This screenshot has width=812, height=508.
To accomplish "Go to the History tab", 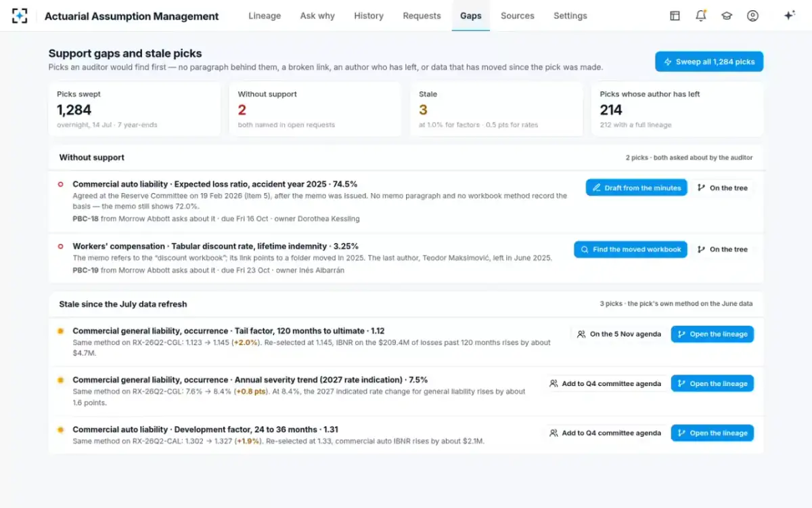I will (x=369, y=16).
